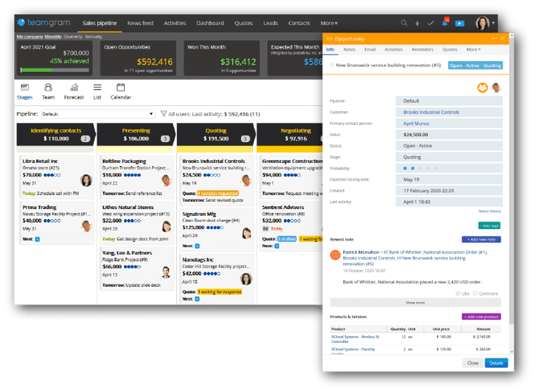The width and height of the screenshot is (535, 392).
Task: Click the Details button
Action: 496,363
